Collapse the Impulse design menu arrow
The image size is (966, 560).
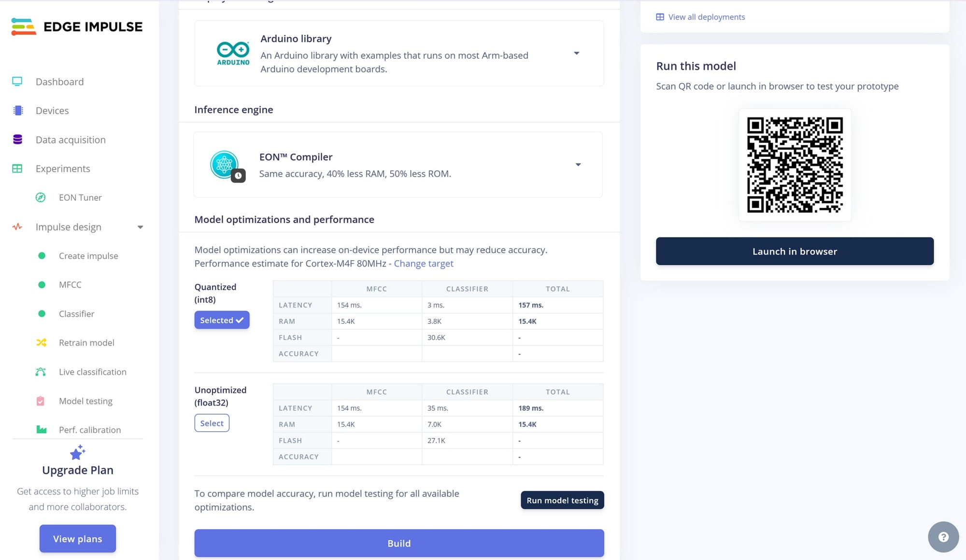[x=140, y=227]
